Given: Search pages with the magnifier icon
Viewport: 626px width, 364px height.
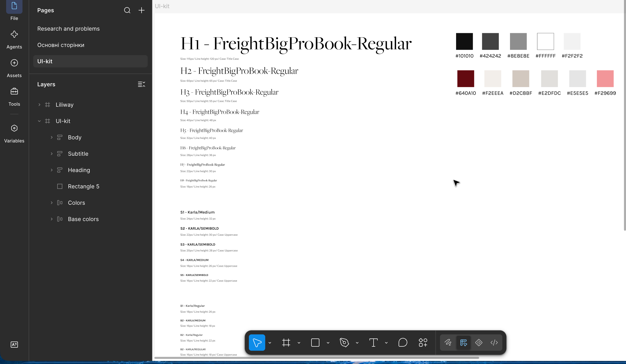Looking at the screenshot, I should [x=127, y=10].
